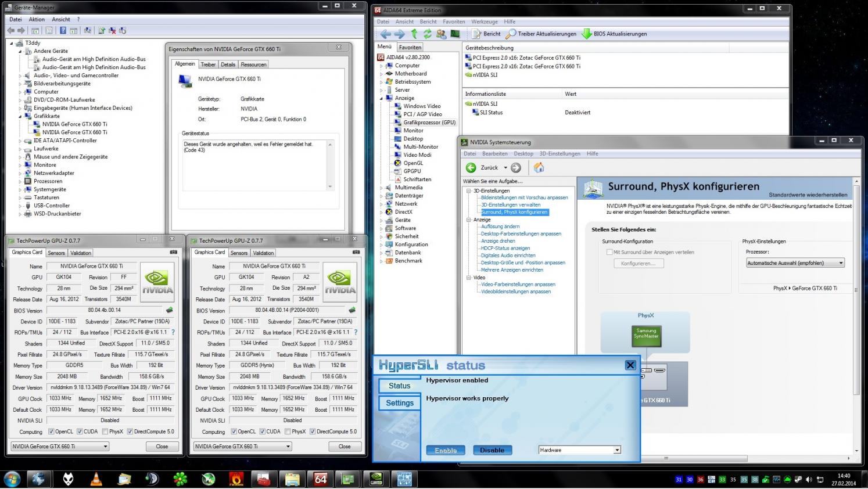
Task: Expand Netzwerkadapter node in Geräte-Manager
Action: coord(20,173)
